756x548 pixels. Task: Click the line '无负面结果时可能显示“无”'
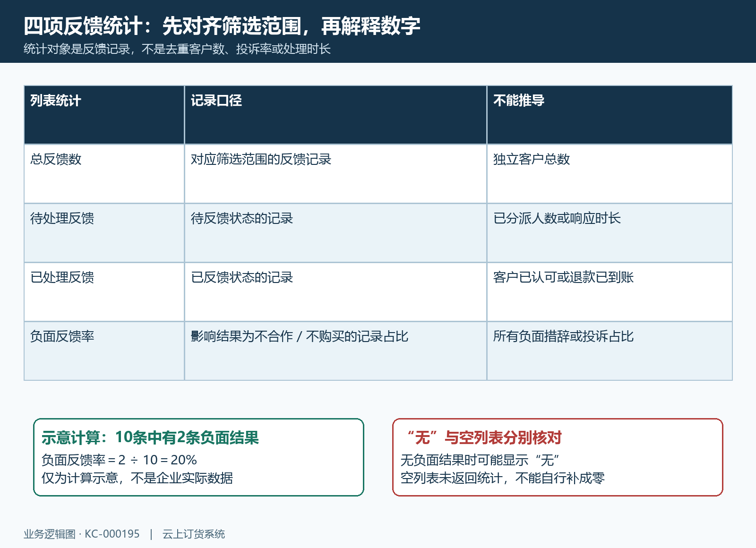point(480,460)
